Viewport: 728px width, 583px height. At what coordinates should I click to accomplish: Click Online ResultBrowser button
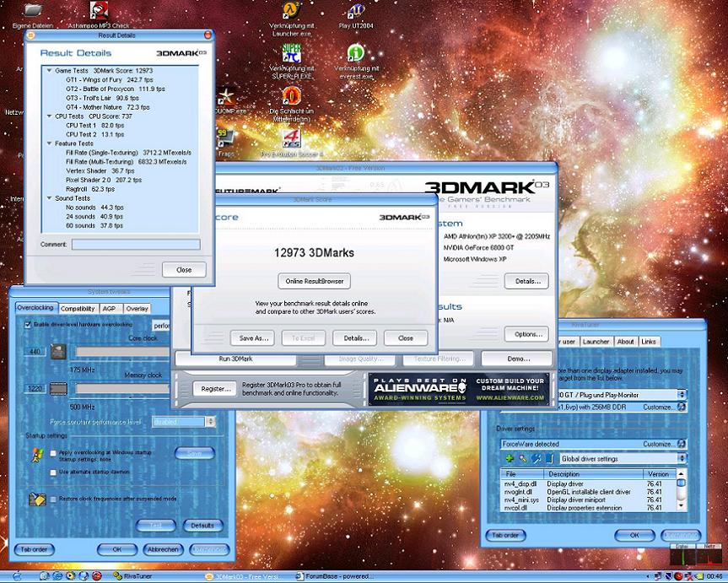pyautogui.click(x=315, y=281)
